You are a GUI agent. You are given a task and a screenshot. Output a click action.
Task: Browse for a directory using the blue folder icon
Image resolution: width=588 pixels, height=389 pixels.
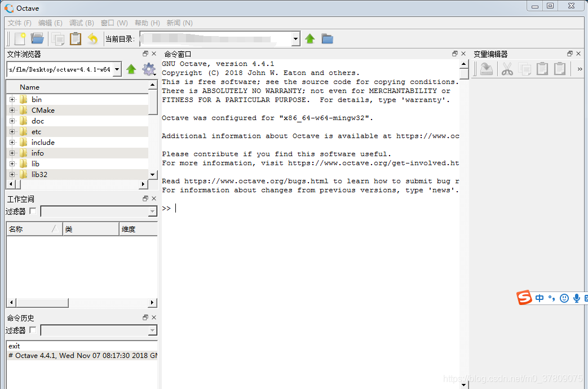click(328, 39)
